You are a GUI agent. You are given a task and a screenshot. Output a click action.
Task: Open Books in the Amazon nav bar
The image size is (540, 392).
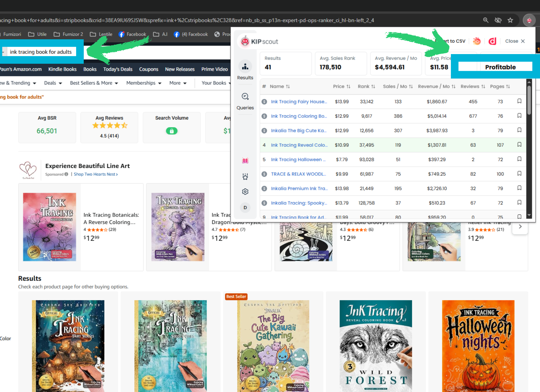pos(90,69)
